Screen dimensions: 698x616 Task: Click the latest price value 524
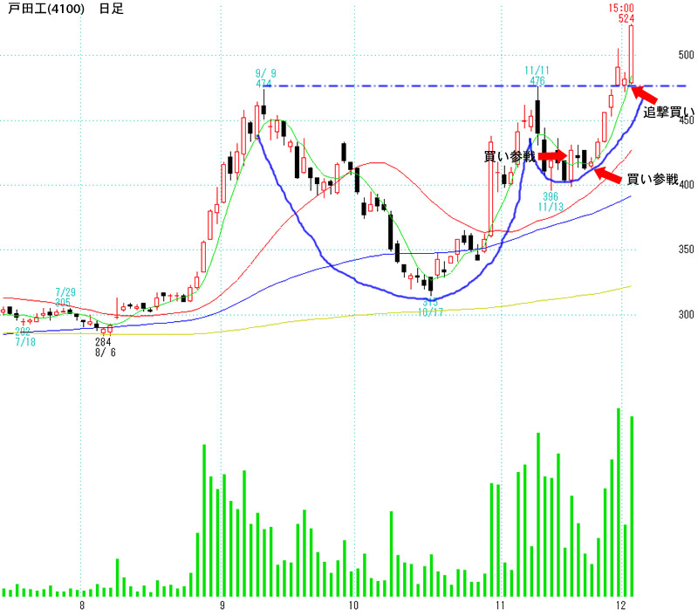coord(626,18)
